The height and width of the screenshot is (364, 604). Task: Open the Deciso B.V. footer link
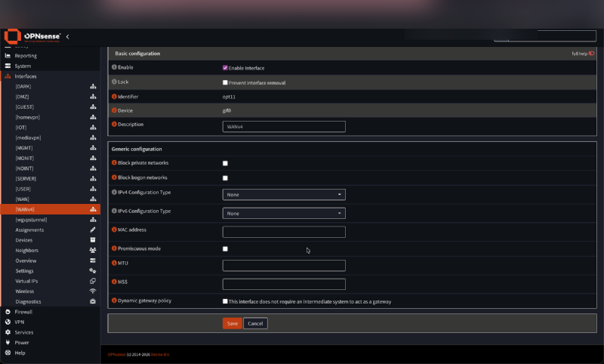click(x=160, y=354)
